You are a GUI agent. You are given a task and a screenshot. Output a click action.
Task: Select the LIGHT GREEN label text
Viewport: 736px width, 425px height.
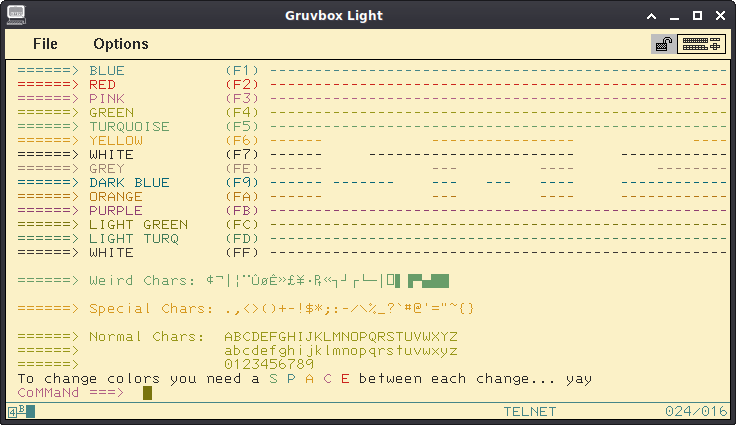click(x=138, y=224)
